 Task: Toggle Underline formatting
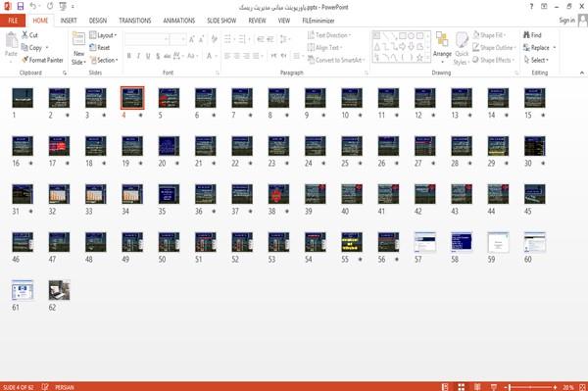[148, 56]
